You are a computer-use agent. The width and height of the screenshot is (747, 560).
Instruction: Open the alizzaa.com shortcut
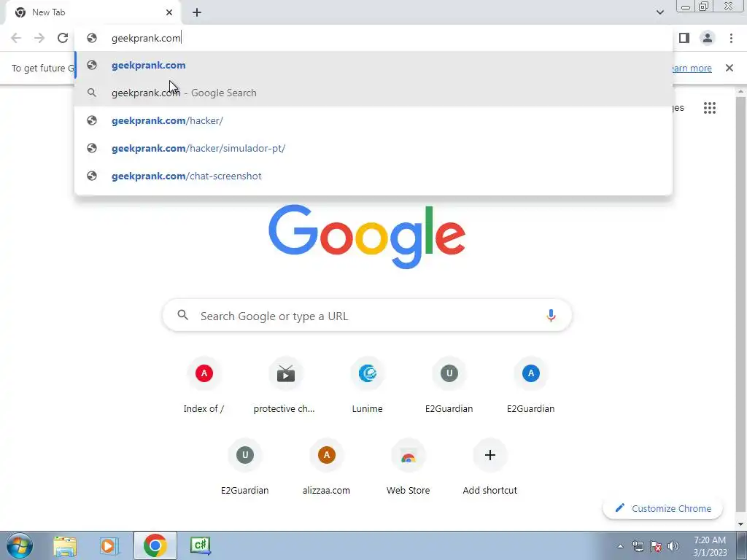[326, 468]
